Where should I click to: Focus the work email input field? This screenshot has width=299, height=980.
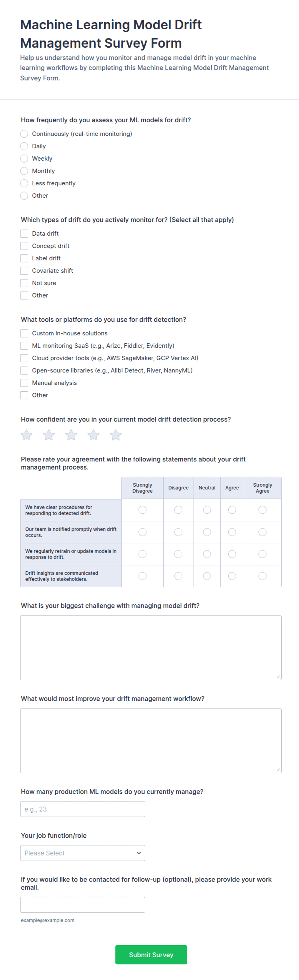[82, 905]
